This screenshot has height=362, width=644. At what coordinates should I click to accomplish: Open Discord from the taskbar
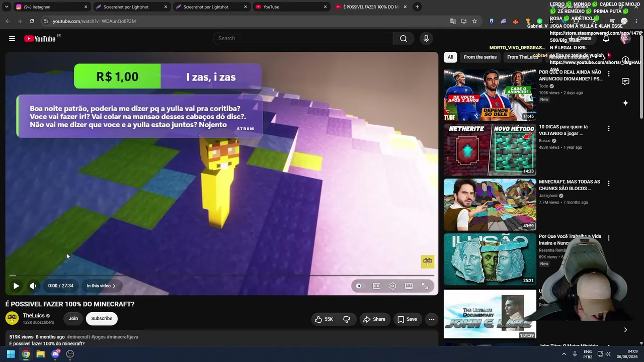(x=55, y=354)
